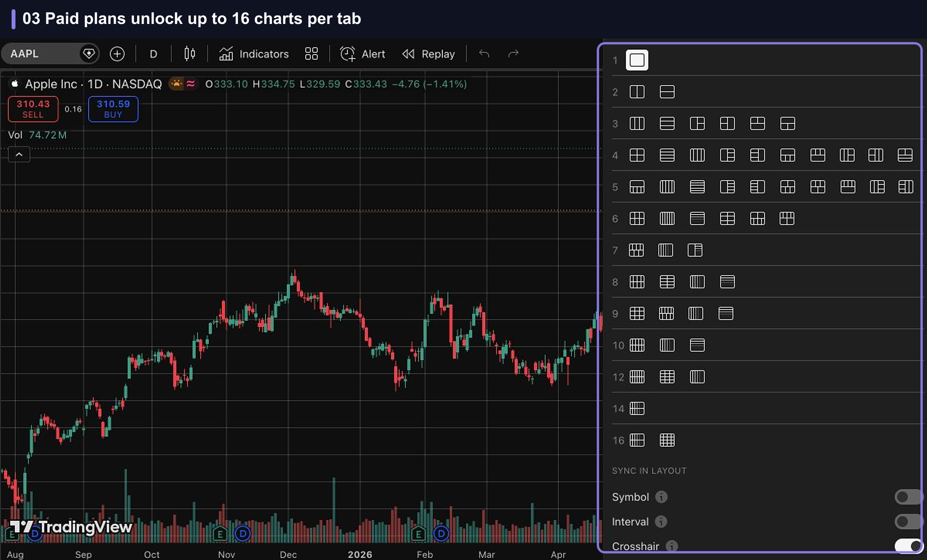The image size is (927, 560).
Task: Select three vertical columns layout
Action: pyautogui.click(x=637, y=124)
